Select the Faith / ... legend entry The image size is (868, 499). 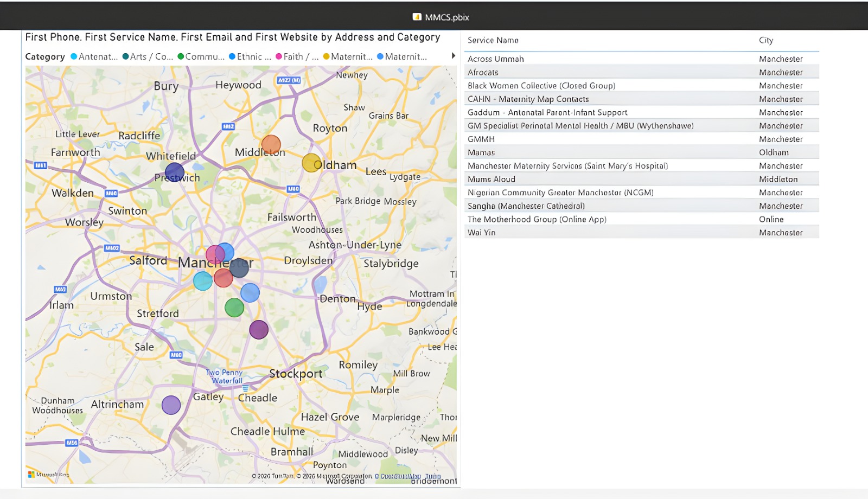(297, 56)
